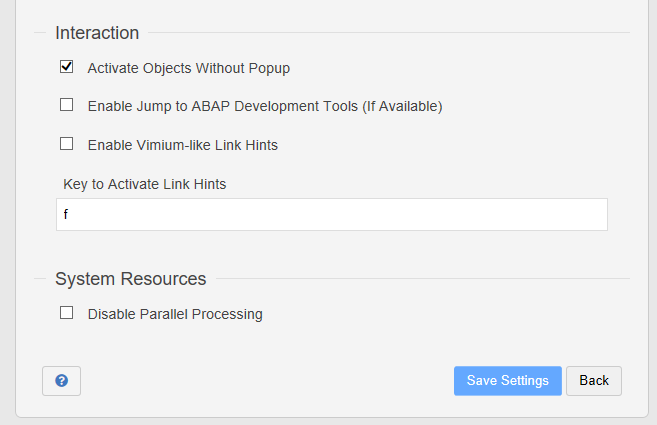Select the System Resources section heading
657x425 pixels.
tap(131, 279)
